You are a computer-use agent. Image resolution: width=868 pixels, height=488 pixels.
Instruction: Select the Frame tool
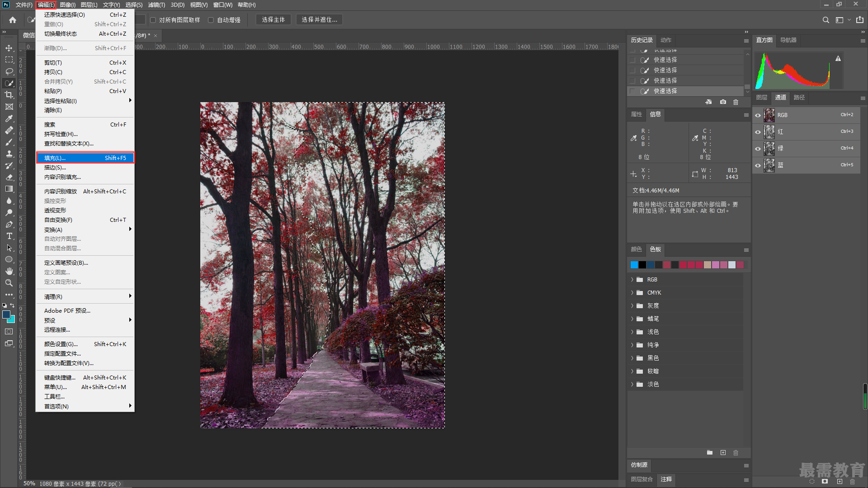click(9, 107)
